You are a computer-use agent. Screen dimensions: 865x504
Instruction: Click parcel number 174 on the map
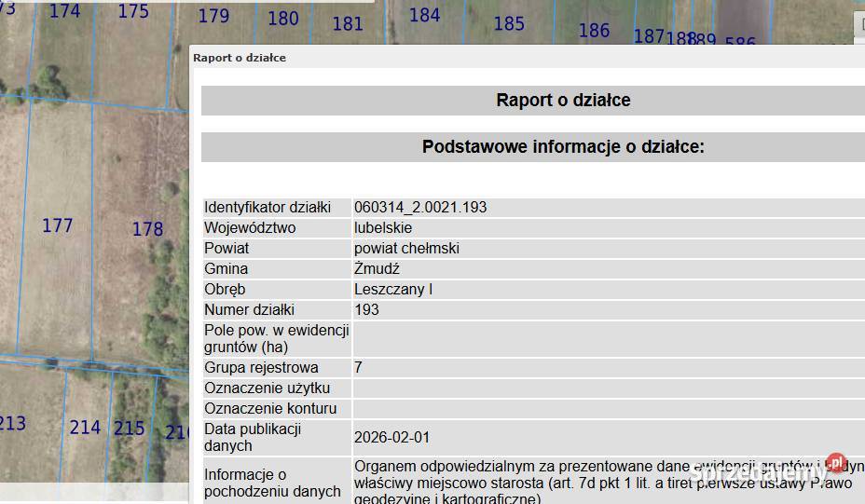point(65,11)
